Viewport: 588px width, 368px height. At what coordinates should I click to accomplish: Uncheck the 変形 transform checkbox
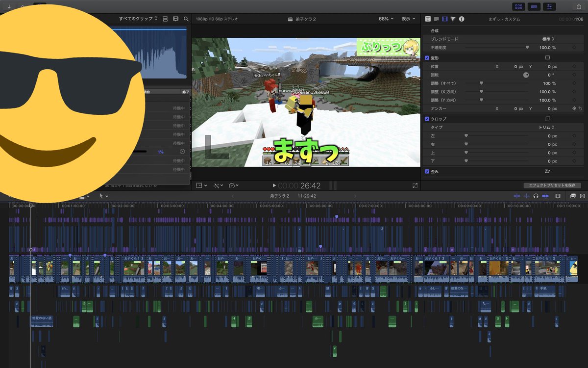coord(427,58)
